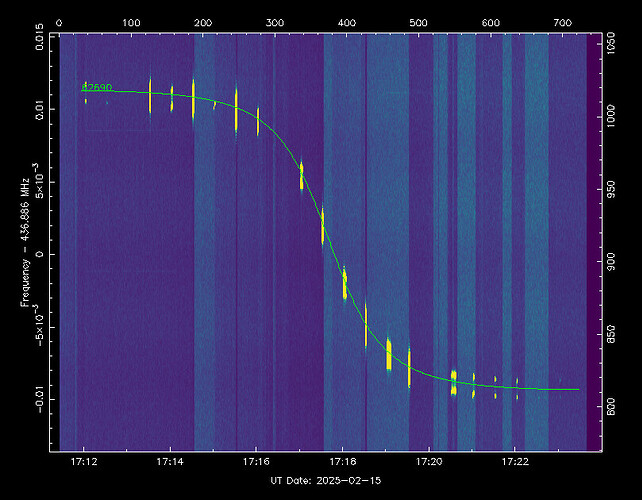Click the 17:18 time tick label

coord(343,462)
